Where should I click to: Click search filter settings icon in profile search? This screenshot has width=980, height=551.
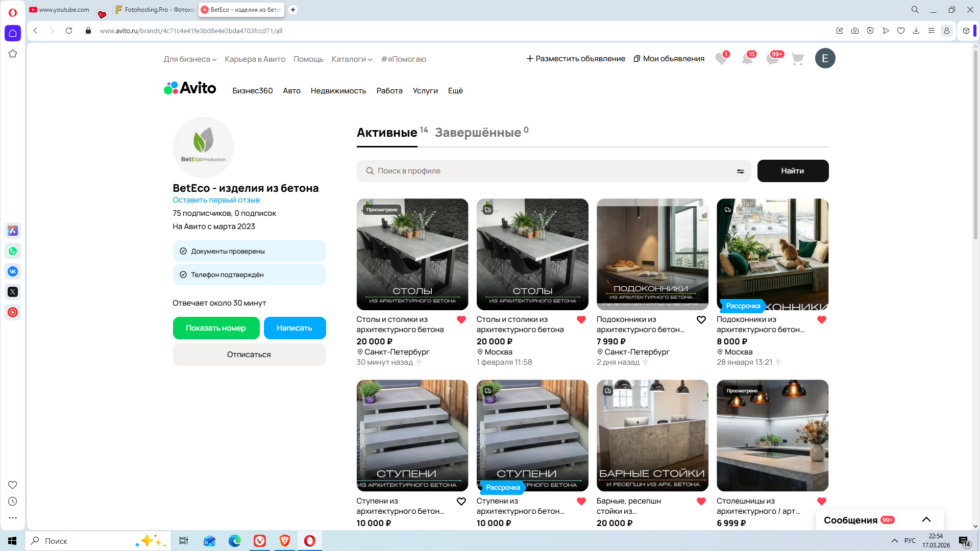pyautogui.click(x=740, y=171)
